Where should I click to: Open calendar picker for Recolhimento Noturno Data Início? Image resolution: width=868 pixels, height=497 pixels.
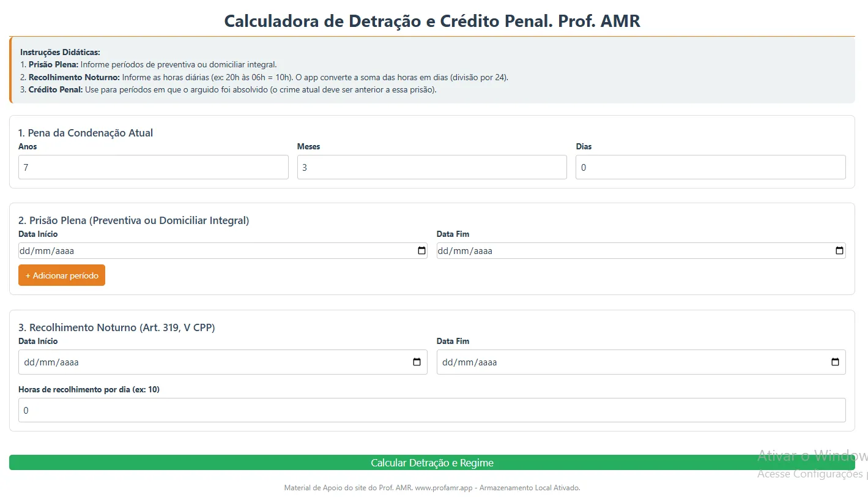(x=417, y=362)
